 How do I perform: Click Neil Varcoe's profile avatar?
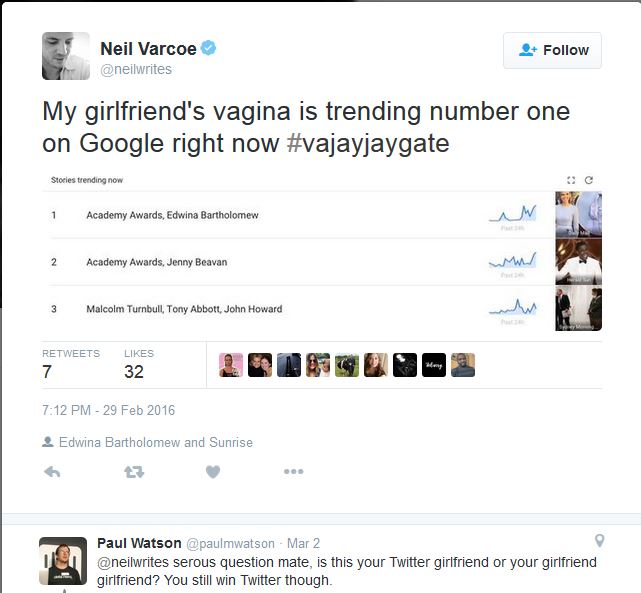click(x=66, y=56)
